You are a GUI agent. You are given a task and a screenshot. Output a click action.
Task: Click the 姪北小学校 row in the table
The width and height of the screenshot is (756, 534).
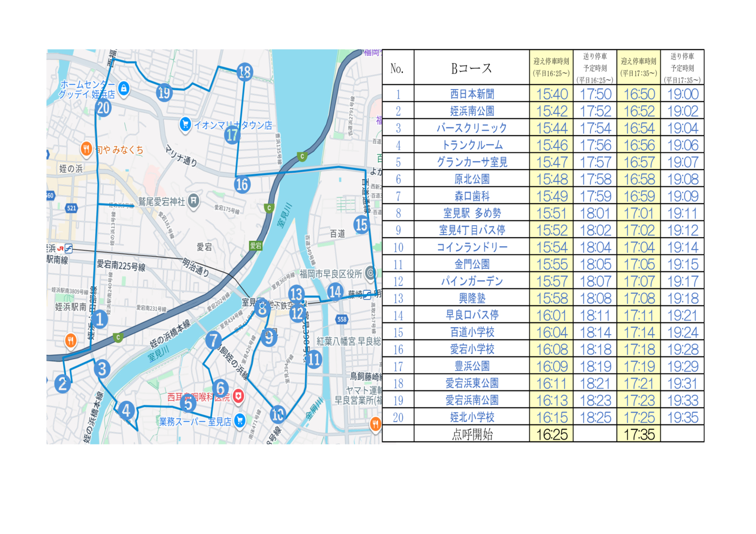471,417
